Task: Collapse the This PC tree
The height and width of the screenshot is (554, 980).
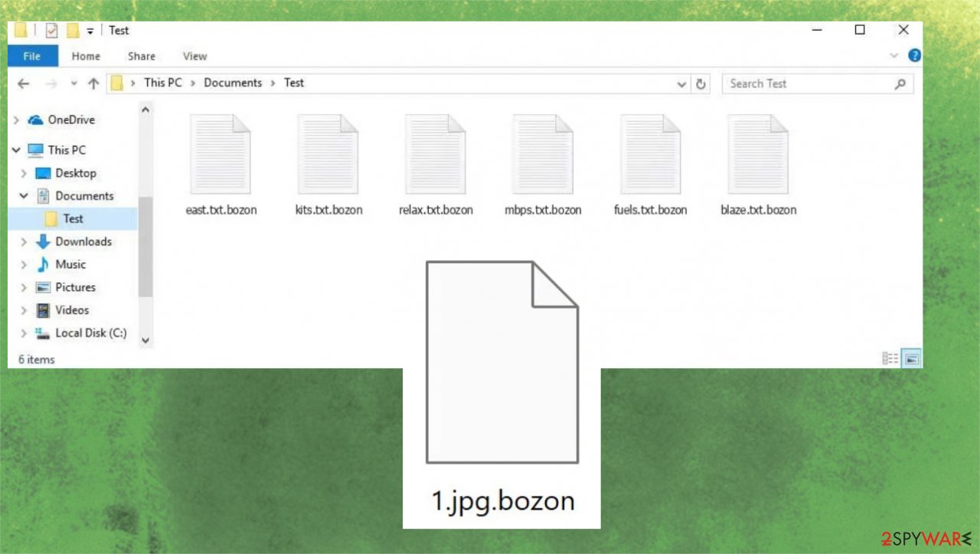Action: (x=16, y=150)
